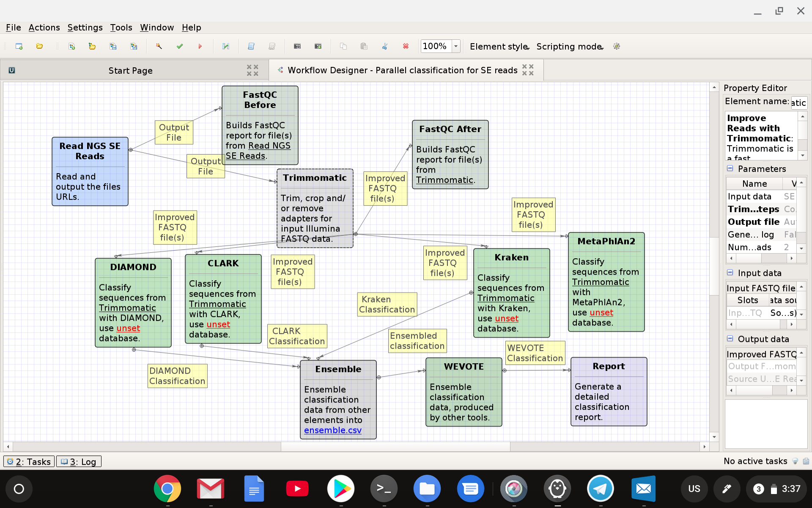The height and width of the screenshot is (508, 812).
Task: Click the Parameters table scroll-right arrow
Action: click(792, 258)
